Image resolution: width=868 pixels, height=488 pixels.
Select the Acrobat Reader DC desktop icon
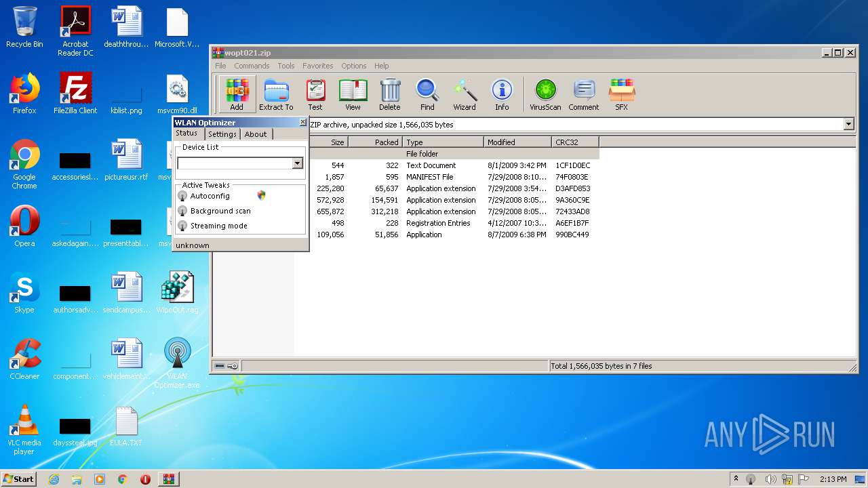pyautogui.click(x=75, y=31)
